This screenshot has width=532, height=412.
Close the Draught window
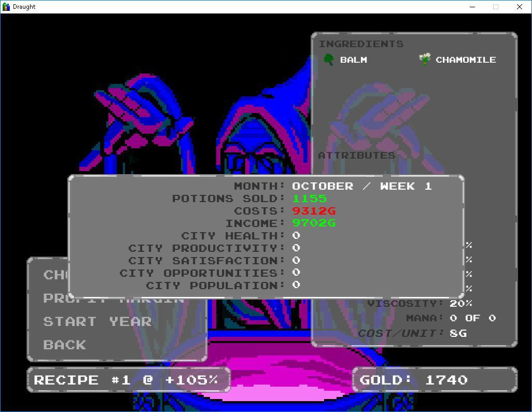[x=519, y=7]
